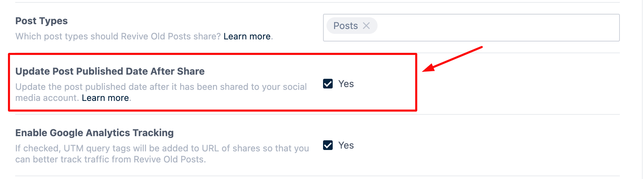
Task: Open Learn more link under Post Types
Action: tap(247, 36)
